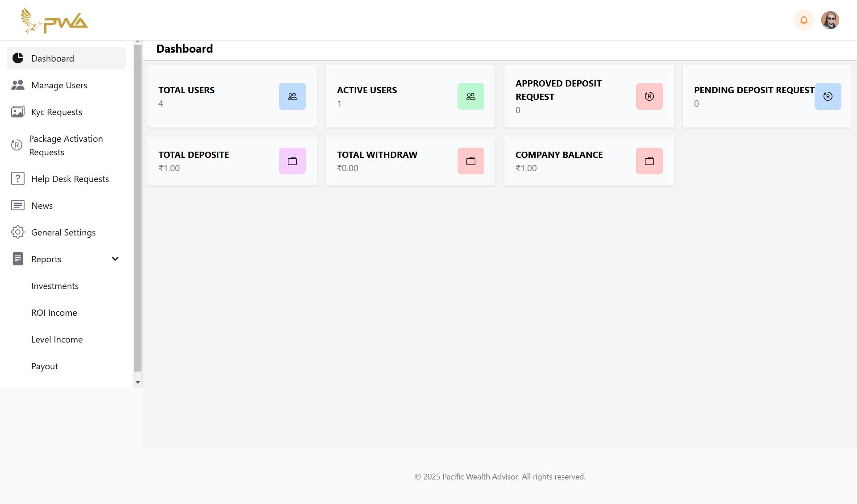Open the General Settings gear item
The width and height of the screenshot is (857, 504).
point(63,232)
